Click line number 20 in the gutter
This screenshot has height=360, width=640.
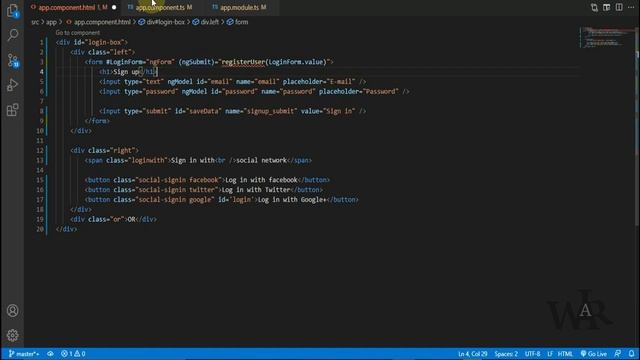tap(40, 229)
